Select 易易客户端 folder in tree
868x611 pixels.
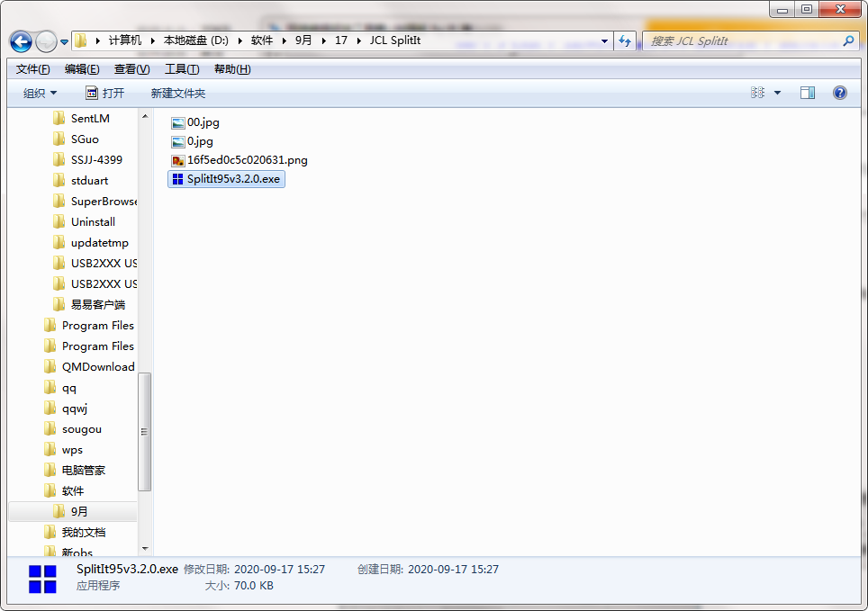pos(90,304)
